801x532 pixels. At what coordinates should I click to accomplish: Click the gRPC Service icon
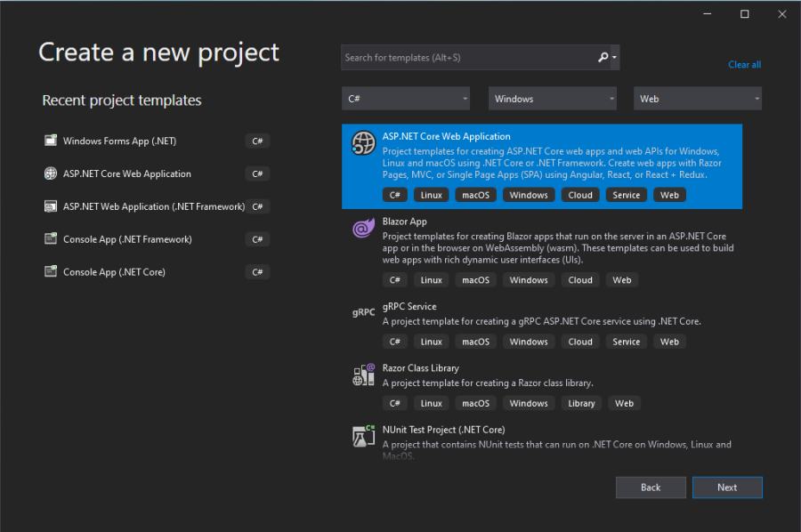363,312
